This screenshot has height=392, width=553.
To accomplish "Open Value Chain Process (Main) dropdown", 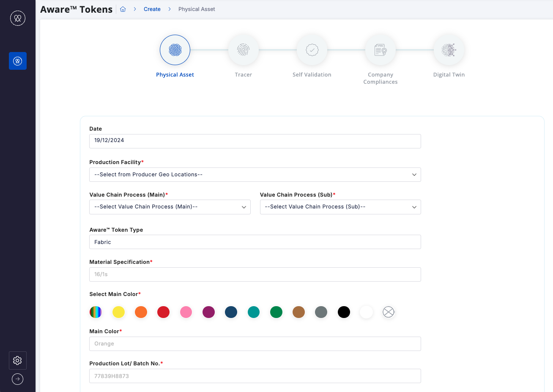I will 170,207.
